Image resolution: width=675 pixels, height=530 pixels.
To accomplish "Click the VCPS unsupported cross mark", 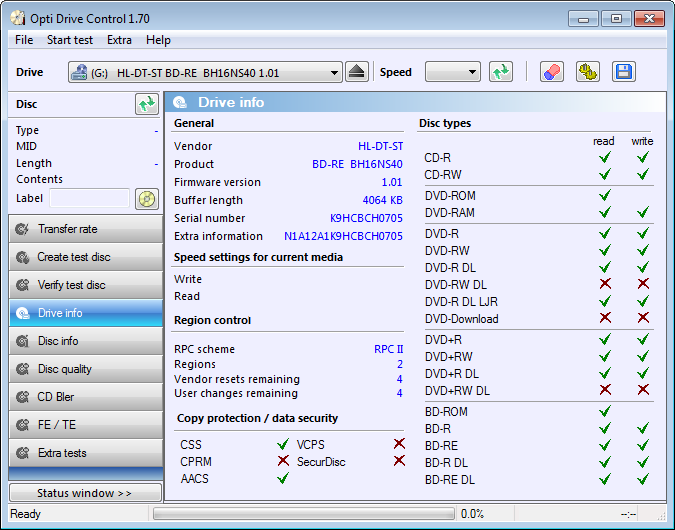I will point(399,443).
